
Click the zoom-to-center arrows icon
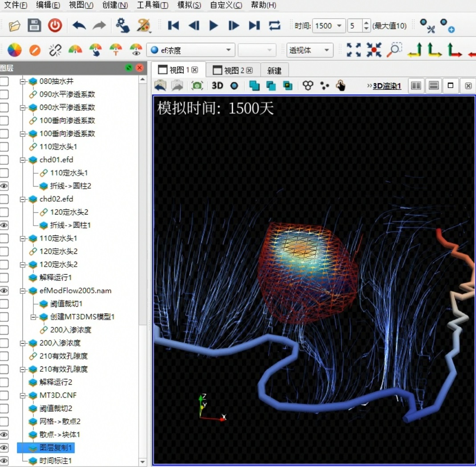pos(374,50)
